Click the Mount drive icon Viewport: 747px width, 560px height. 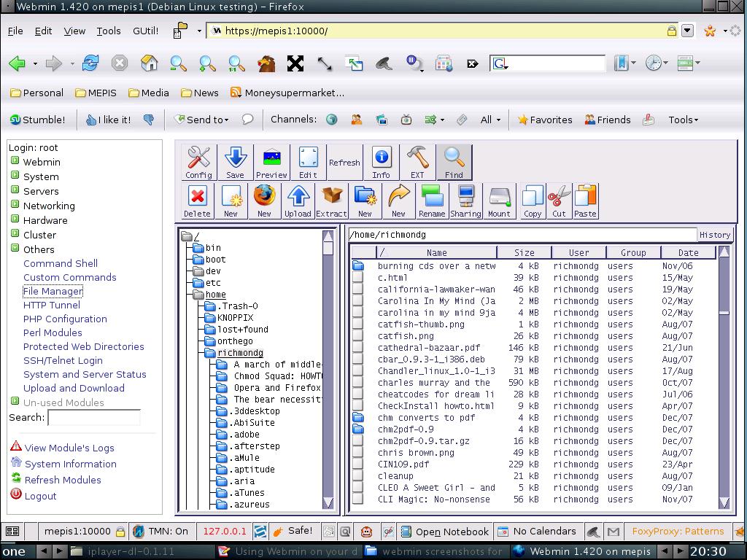click(499, 201)
